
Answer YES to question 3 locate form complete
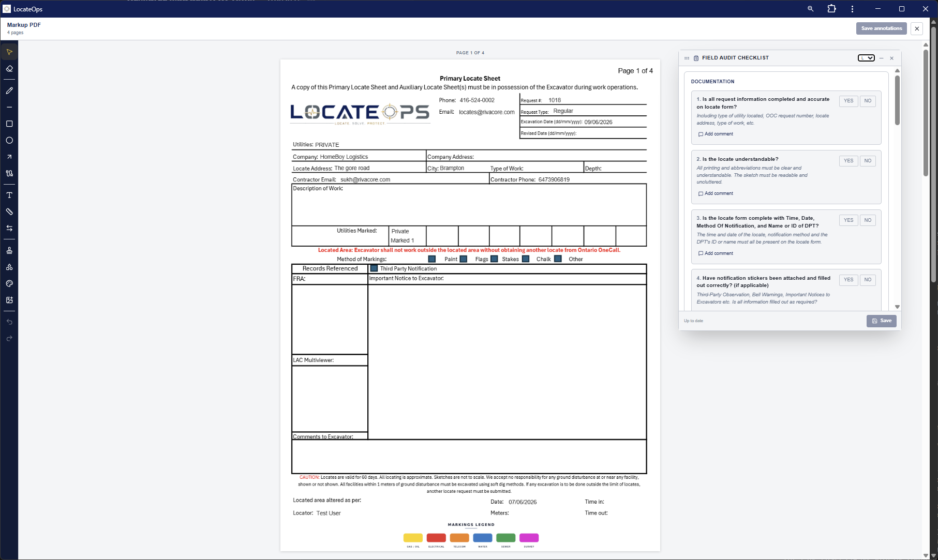click(848, 220)
